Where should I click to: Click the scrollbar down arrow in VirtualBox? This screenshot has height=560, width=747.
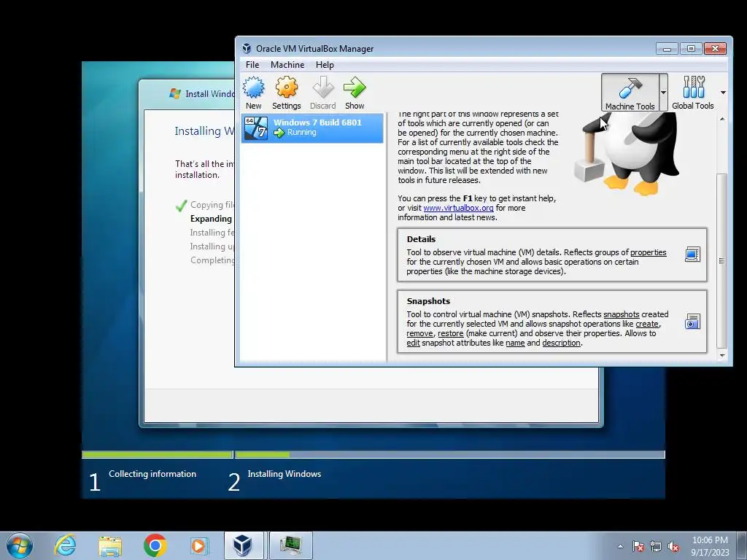click(x=722, y=356)
